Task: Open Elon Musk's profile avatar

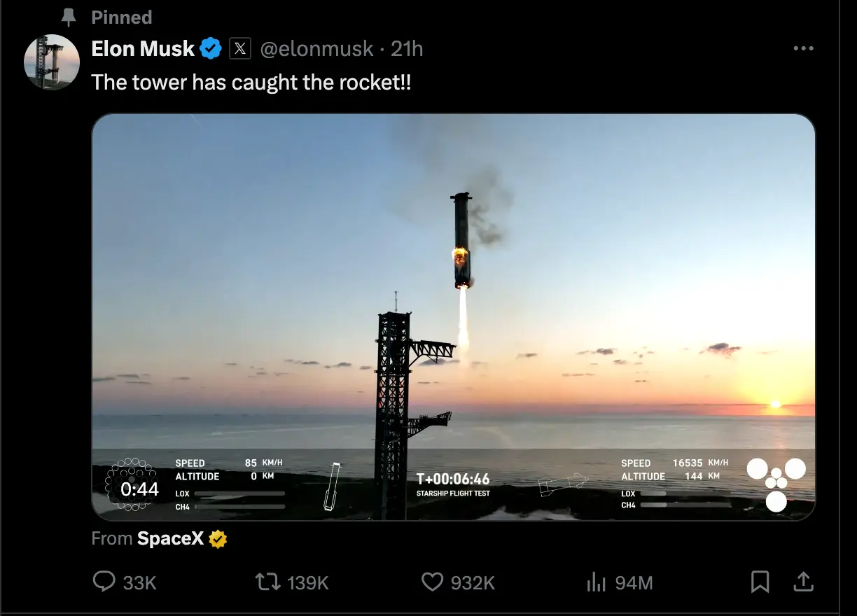Action: point(52,62)
